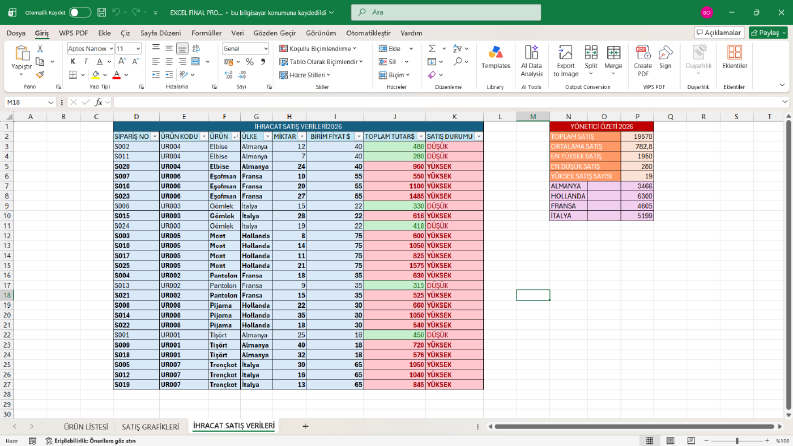This screenshot has height=446, width=793.
Task: Toggle align right
Action: click(182, 62)
